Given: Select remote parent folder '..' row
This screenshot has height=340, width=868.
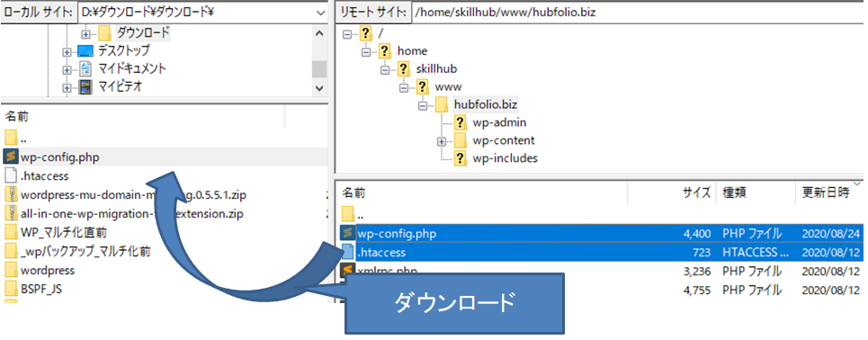Looking at the screenshot, I should tap(600, 214).
